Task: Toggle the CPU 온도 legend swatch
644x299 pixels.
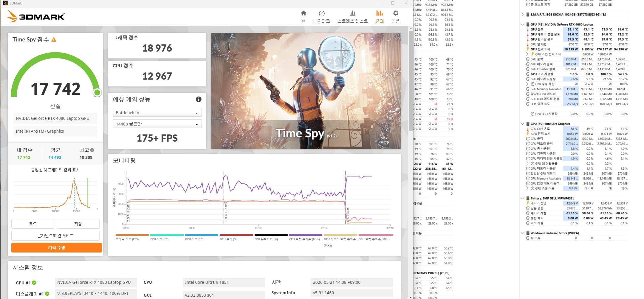Action: pos(167,235)
